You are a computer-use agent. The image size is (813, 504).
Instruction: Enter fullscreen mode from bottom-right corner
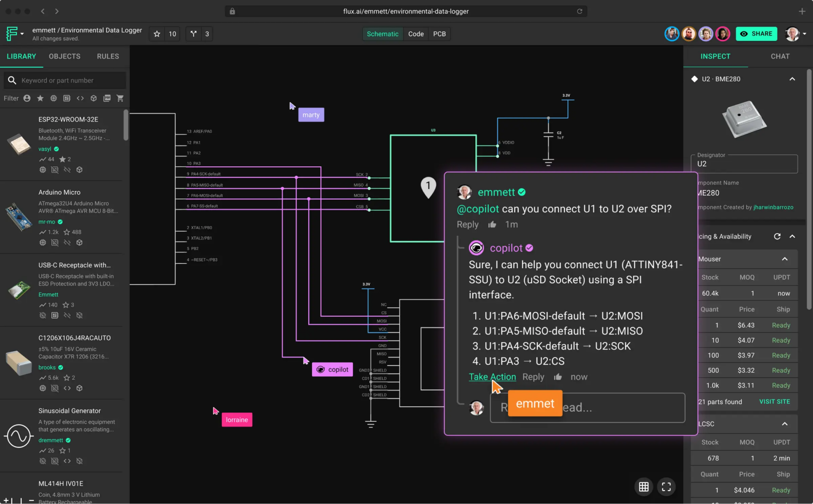coord(666,487)
